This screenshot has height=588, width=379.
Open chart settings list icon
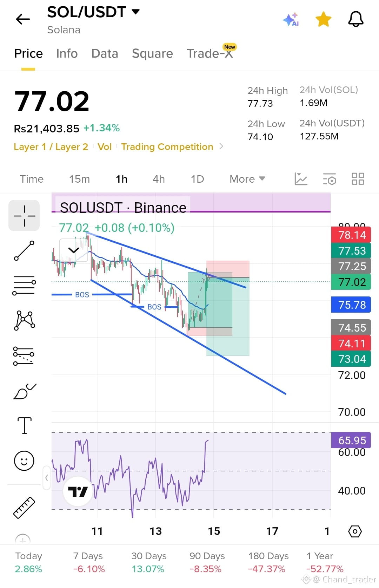(329, 179)
